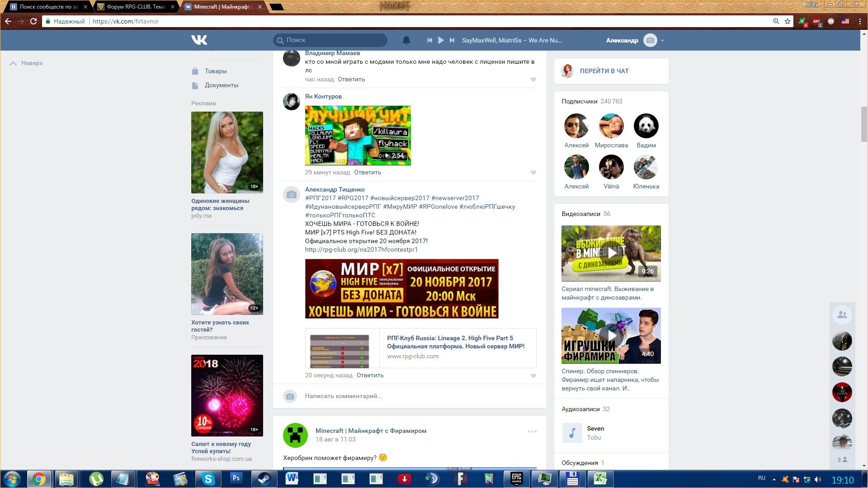Screen dimensions: 868x488
Task: Like Ян Контуров's comment
Action: [x=533, y=173]
